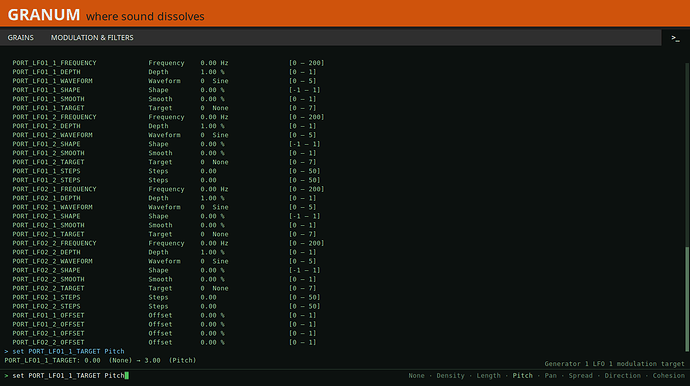Select the PORT_LFO1_2_STEPS parameter name

(x=46, y=180)
